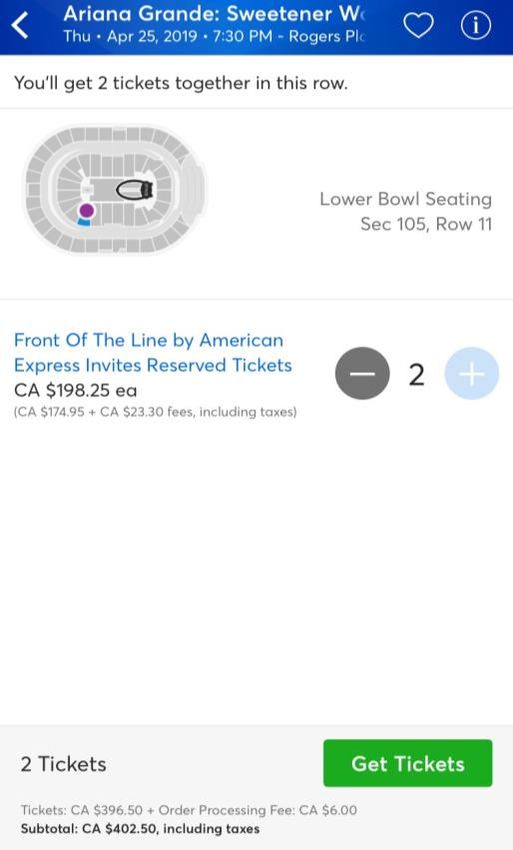This screenshot has height=850, width=513.
Task: Tap the Sec 105, Row 11 text
Action: tap(426, 224)
